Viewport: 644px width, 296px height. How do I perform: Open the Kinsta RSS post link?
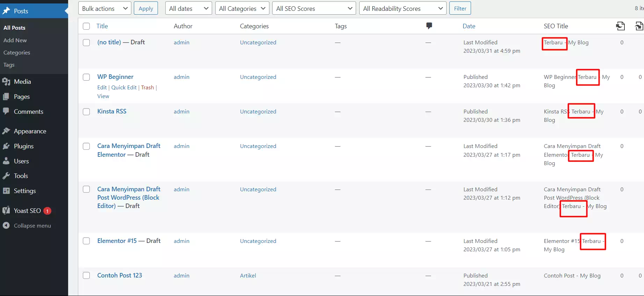(x=112, y=111)
